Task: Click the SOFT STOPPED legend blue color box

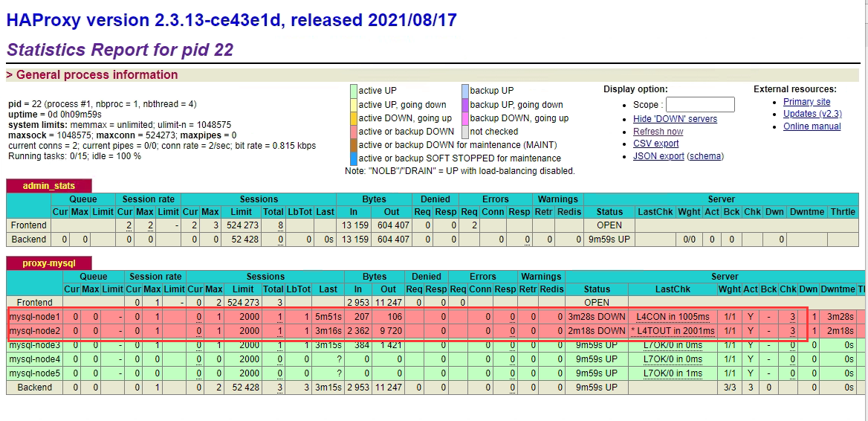Action: pyautogui.click(x=354, y=158)
